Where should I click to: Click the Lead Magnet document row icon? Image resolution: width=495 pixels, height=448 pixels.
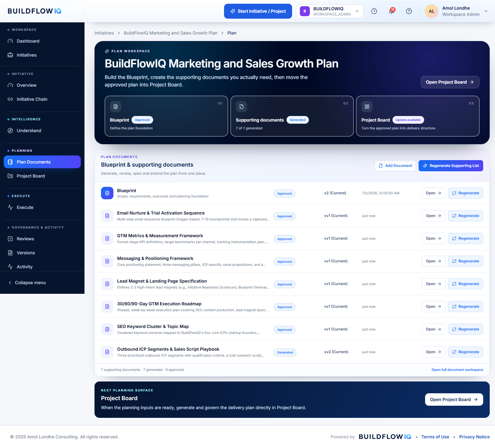107,284
